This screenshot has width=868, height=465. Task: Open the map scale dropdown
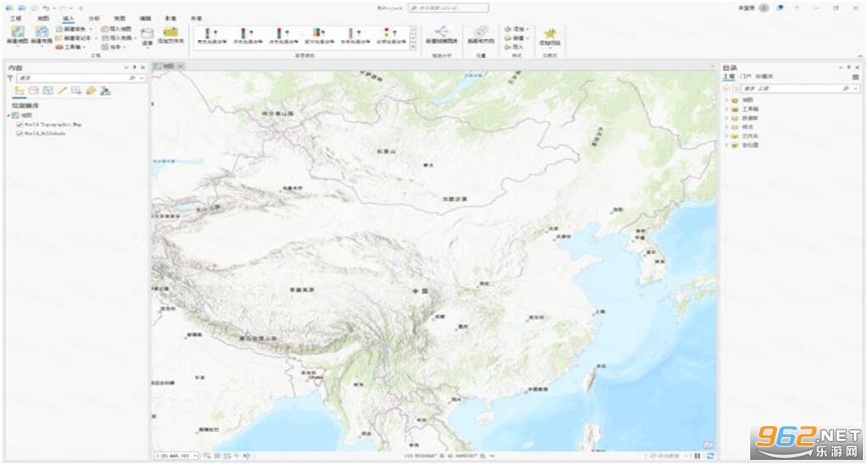coord(196,456)
